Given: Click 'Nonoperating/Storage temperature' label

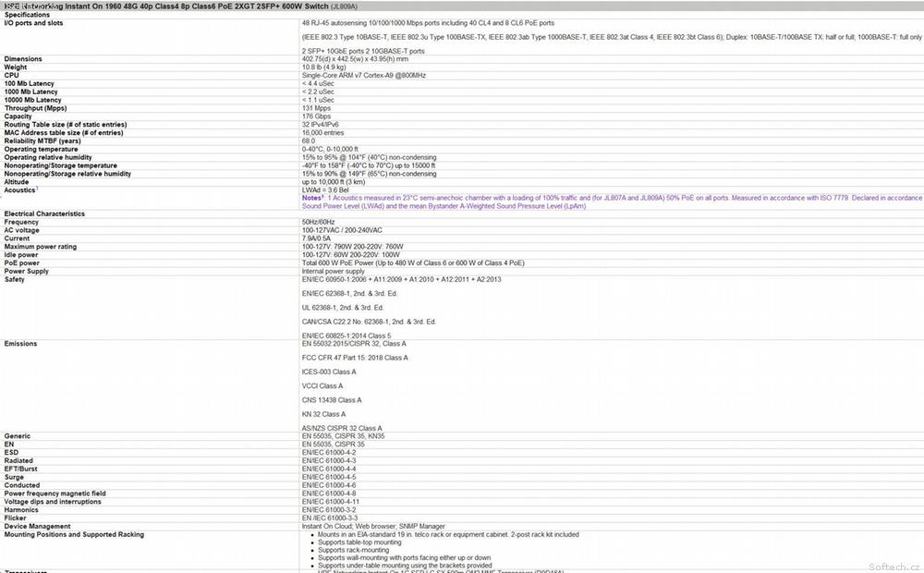Looking at the screenshot, I should pyautogui.click(x=61, y=166).
